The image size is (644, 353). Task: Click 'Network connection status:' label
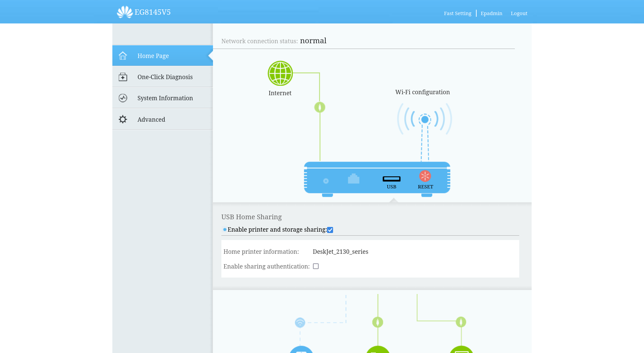pos(260,41)
